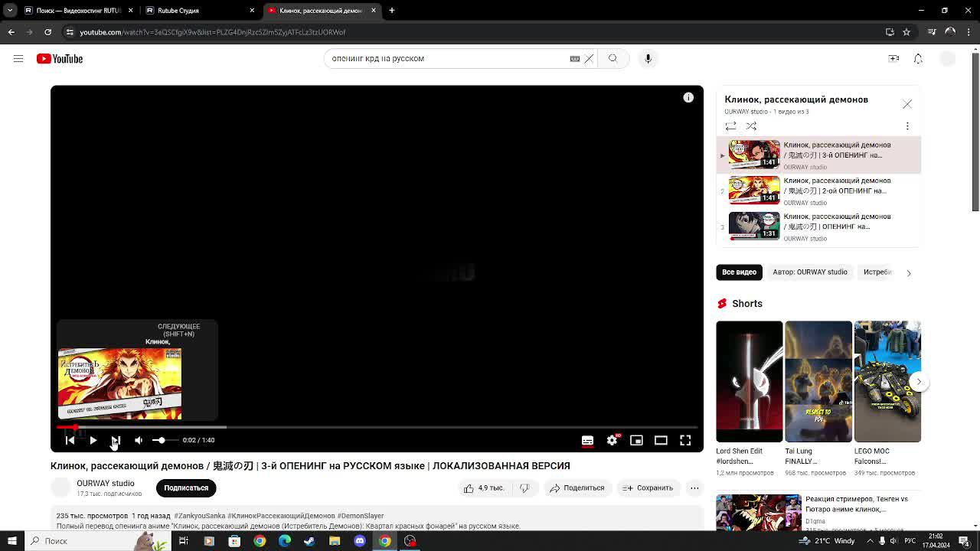This screenshot has height=551, width=980.
Task: Like the video with thumbs up
Action: (x=484, y=488)
